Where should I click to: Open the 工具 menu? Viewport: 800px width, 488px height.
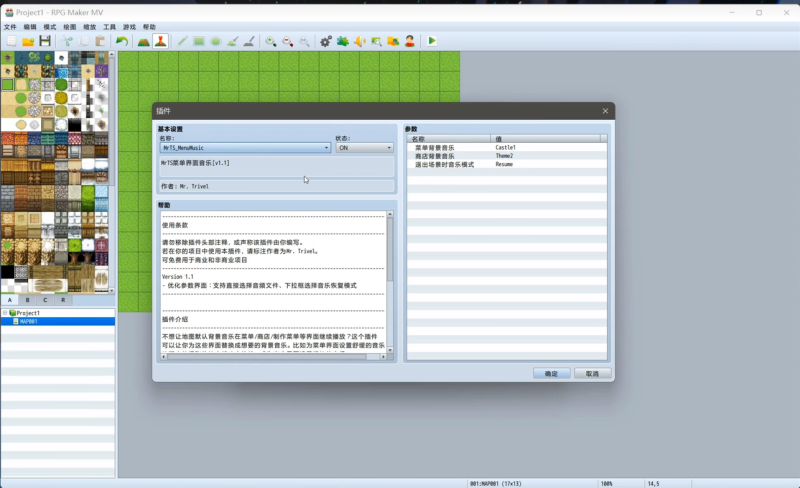point(110,27)
